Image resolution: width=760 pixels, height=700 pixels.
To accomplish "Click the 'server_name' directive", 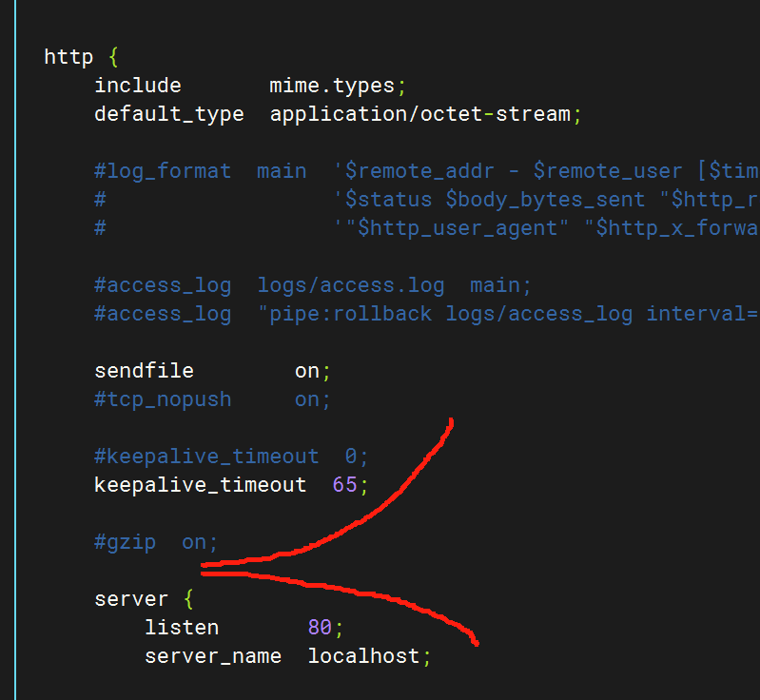I will [213, 657].
